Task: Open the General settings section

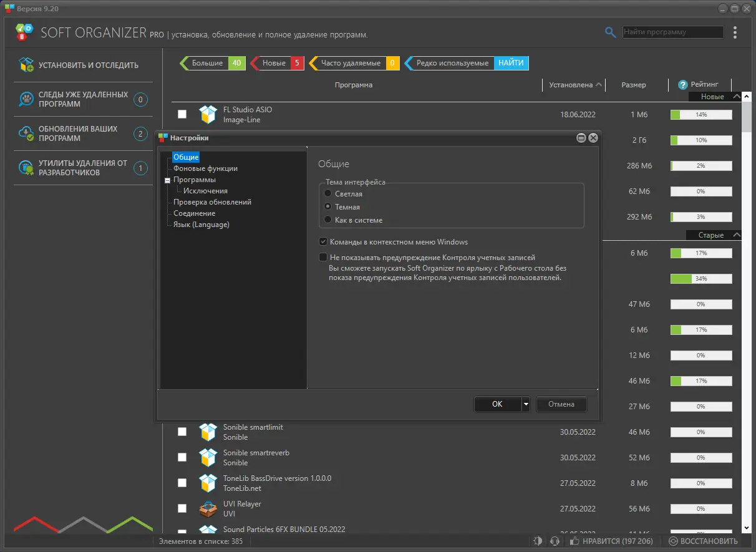Action: point(186,157)
